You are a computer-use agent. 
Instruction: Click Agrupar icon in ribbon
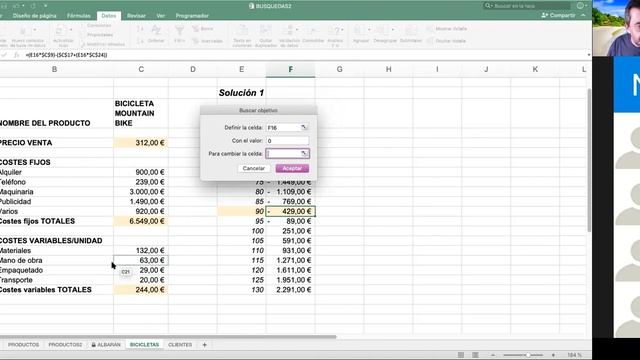pos(360,31)
